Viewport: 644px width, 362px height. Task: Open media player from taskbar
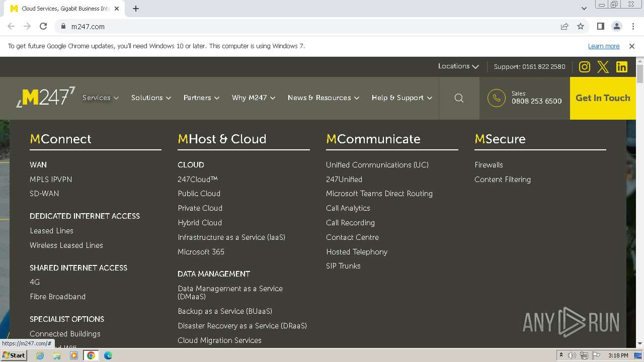tap(74, 355)
